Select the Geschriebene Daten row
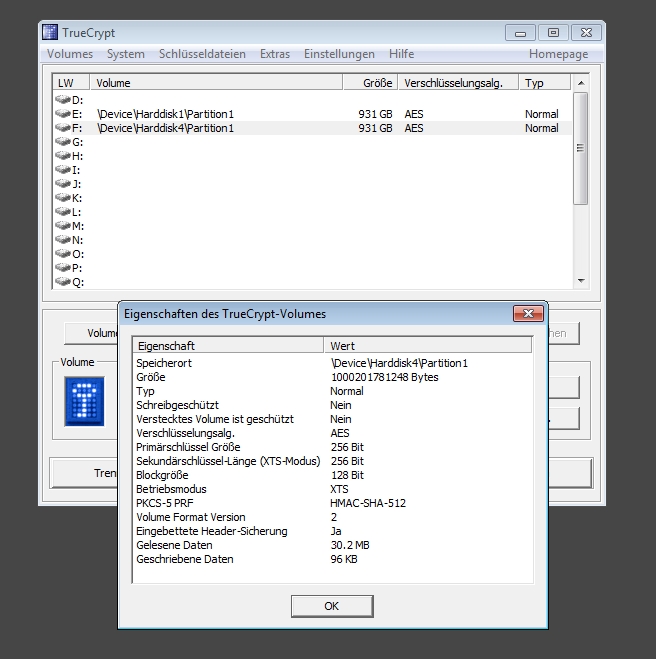 point(333,559)
